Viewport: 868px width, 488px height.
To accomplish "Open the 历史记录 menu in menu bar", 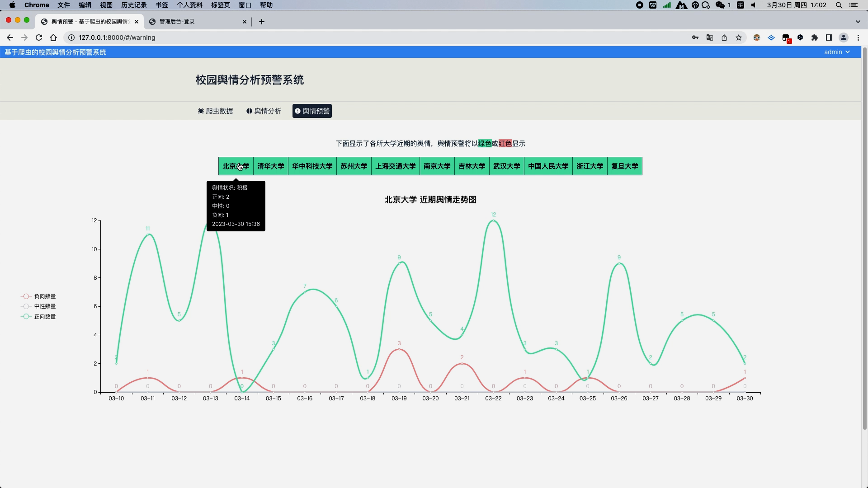I will [134, 5].
